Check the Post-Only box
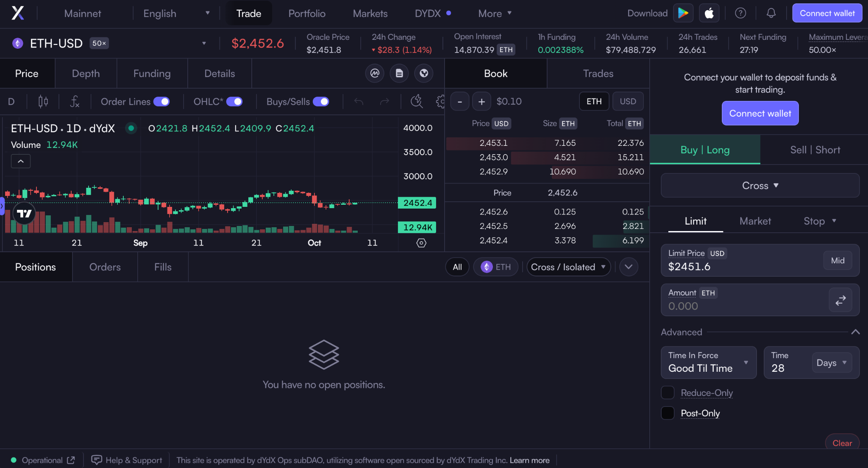Image resolution: width=868 pixels, height=468 pixels. click(668, 413)
